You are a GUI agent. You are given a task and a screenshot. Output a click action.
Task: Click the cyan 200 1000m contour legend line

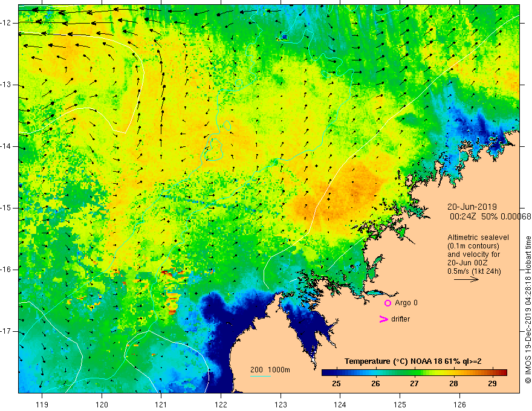coord(260,376)
